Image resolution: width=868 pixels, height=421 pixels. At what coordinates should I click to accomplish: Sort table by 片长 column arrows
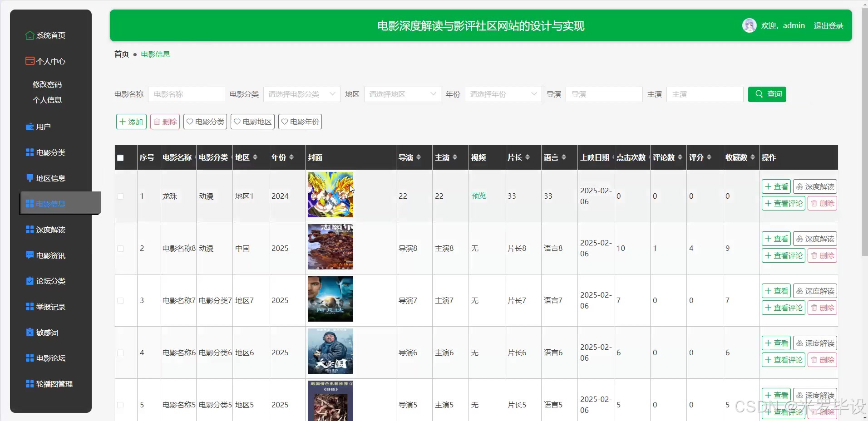tap(528, 157)
